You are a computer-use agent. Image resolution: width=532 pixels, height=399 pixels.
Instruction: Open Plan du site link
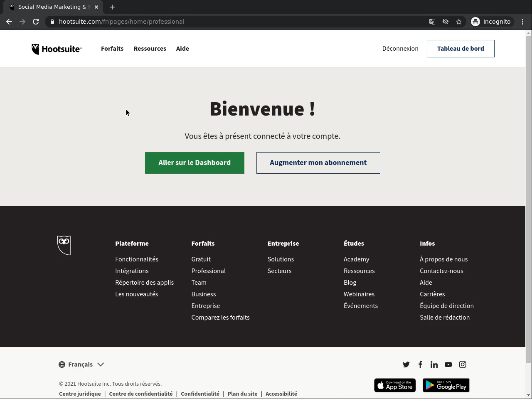click(x=243, y=394)
